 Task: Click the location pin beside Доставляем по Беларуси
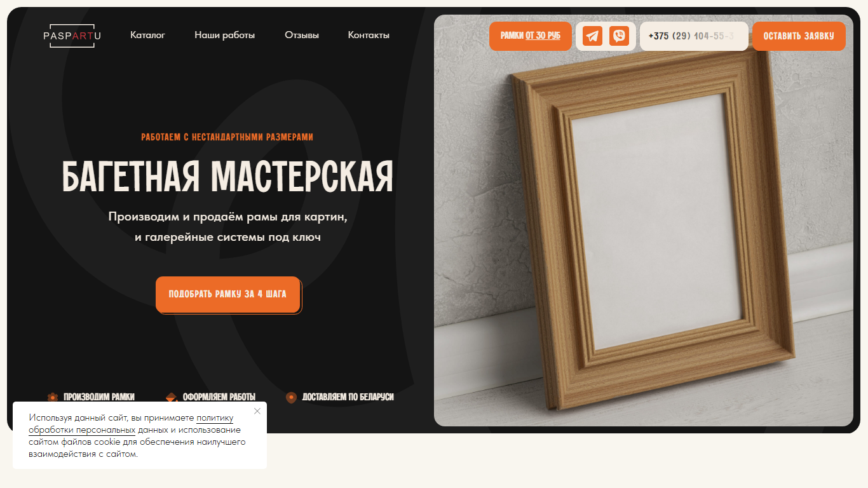click(x=291, y=397)
